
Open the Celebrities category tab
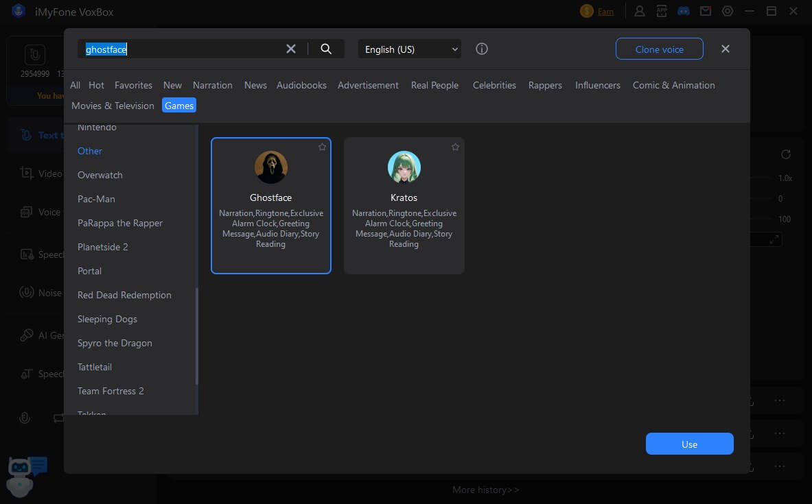click(x=494, y=85)
